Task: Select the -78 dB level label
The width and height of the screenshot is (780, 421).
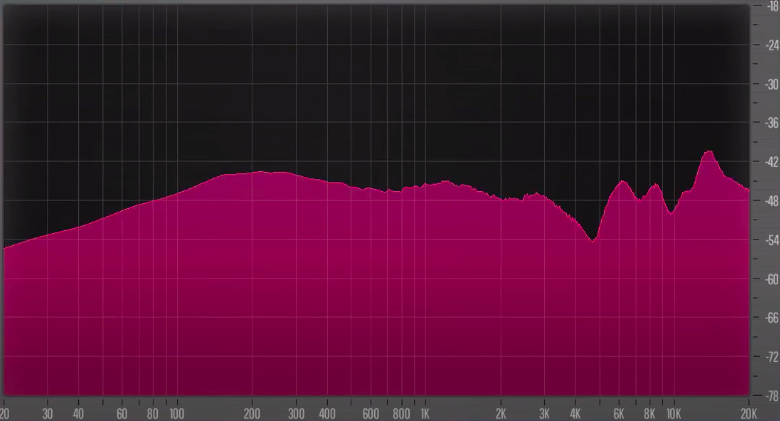Action: coord(770,396)
